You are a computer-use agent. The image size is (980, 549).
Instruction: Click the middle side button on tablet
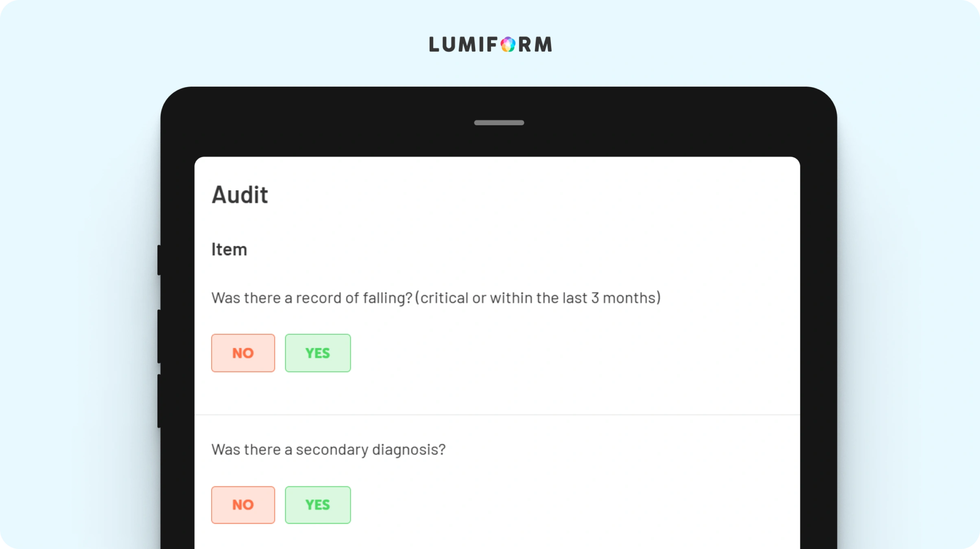pyautogui.click(x=159, y=336)
